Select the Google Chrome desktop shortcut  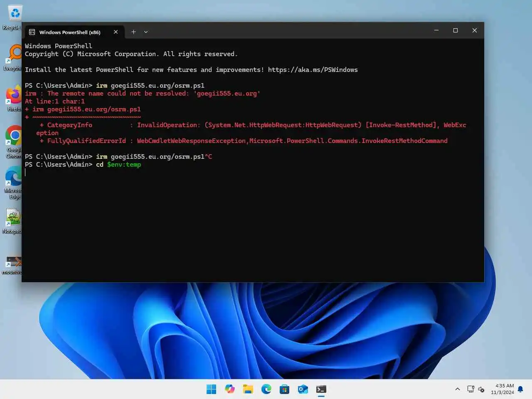point(13,142)
